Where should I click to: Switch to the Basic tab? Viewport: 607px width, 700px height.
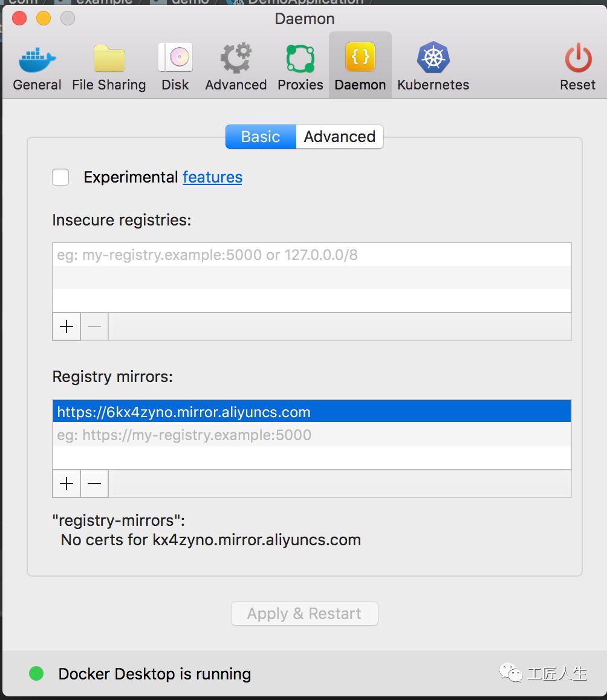(x=261, y=137)
